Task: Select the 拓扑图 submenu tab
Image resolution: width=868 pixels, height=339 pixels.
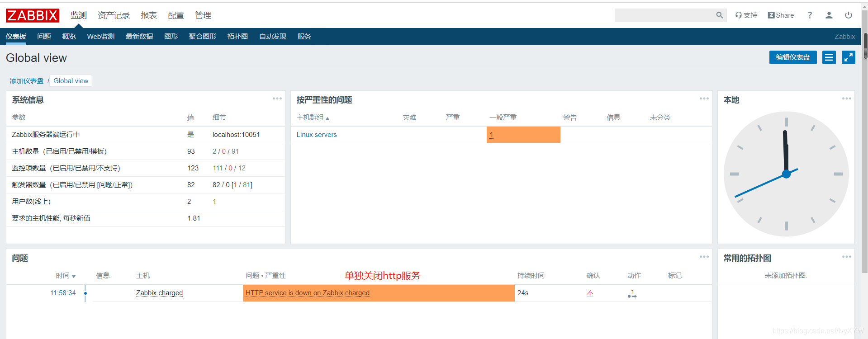Action: pyautogui.click(x=237, y=37)
